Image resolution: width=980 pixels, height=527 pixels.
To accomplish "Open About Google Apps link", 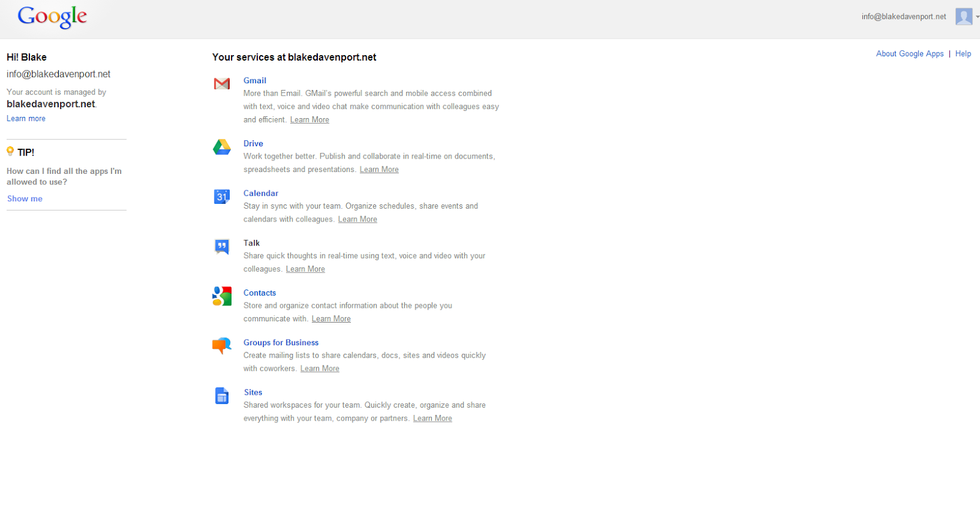I will (910, 54).
